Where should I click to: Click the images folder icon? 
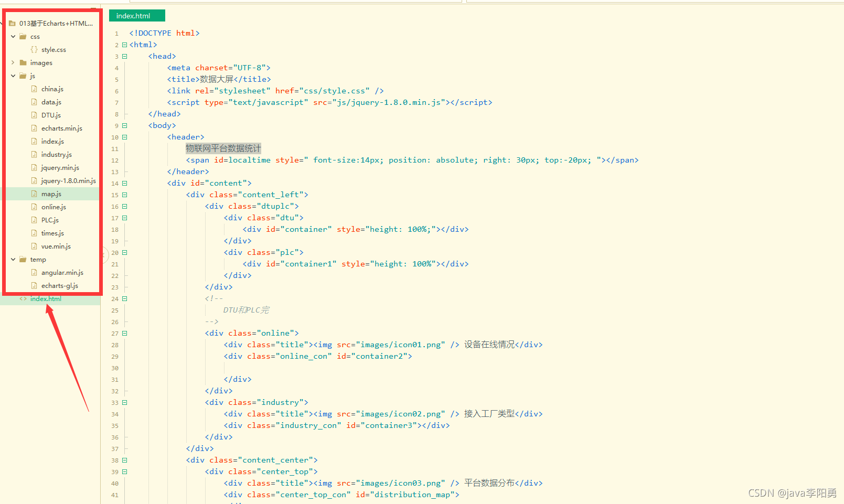[23, 63]
